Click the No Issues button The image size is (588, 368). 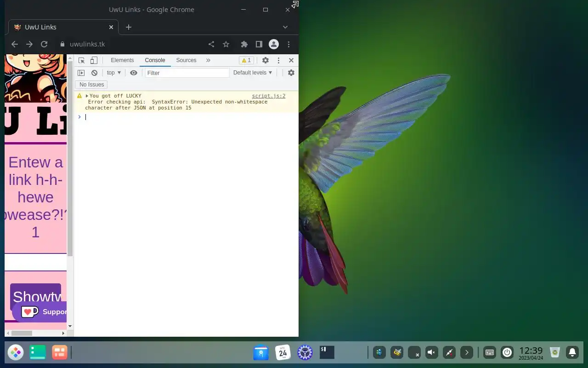tap(91, 85)
